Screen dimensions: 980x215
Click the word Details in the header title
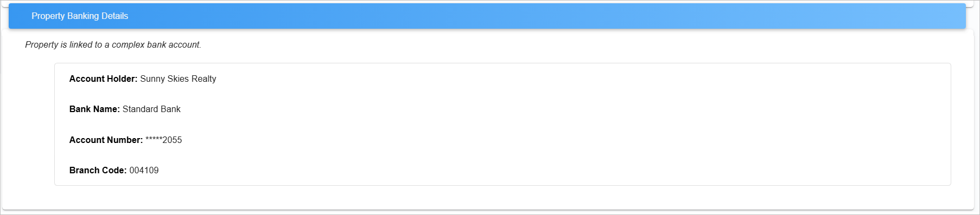point(114,16)
